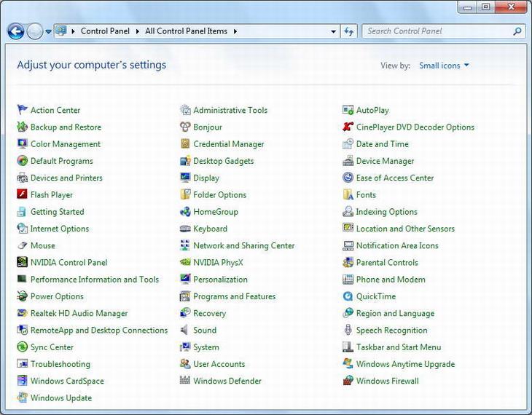This screenshot has width=532, height=415.
Task: Open the Windows CardSpace link
Action: (x=67, y=381)
